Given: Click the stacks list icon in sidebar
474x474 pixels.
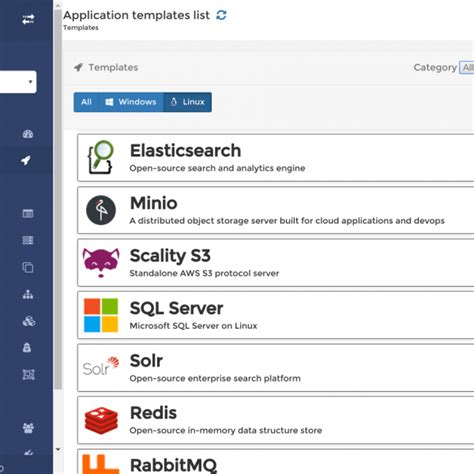Looking at the screenshot, I should click(x=28, y=240).
